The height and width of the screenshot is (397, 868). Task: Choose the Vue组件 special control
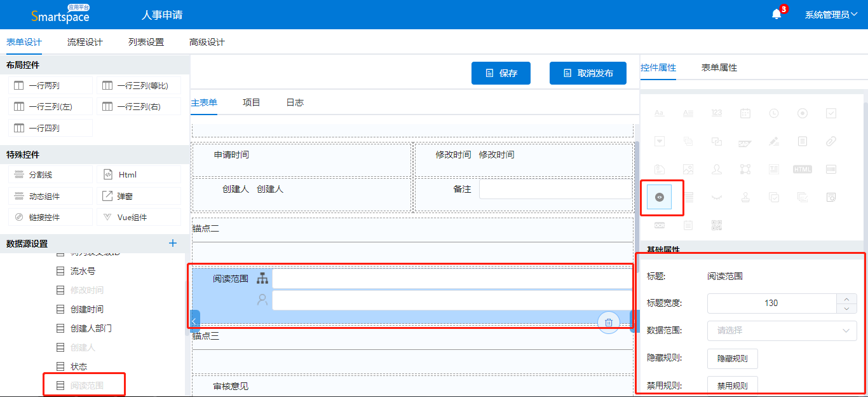click(139, 217)
